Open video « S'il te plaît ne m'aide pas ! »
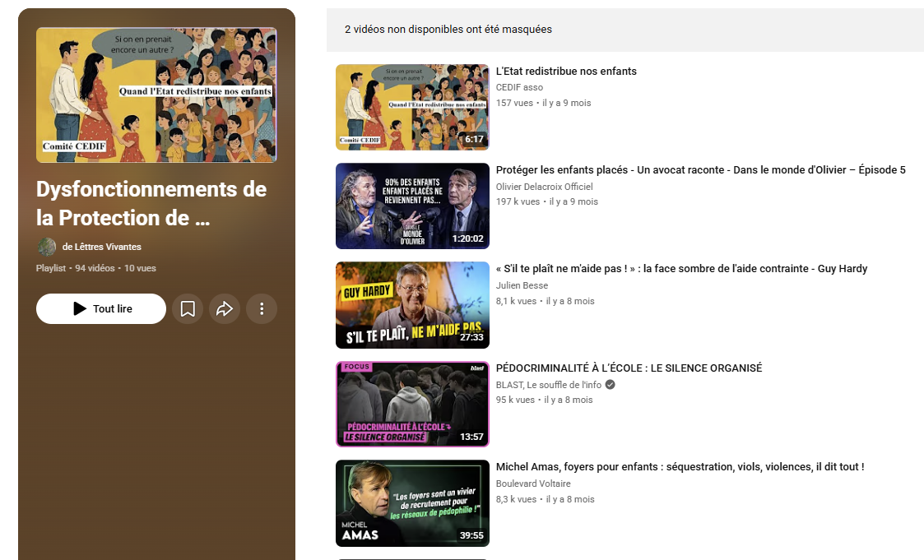924x560 pixels. pyautogui.click(x=682, y=269)
